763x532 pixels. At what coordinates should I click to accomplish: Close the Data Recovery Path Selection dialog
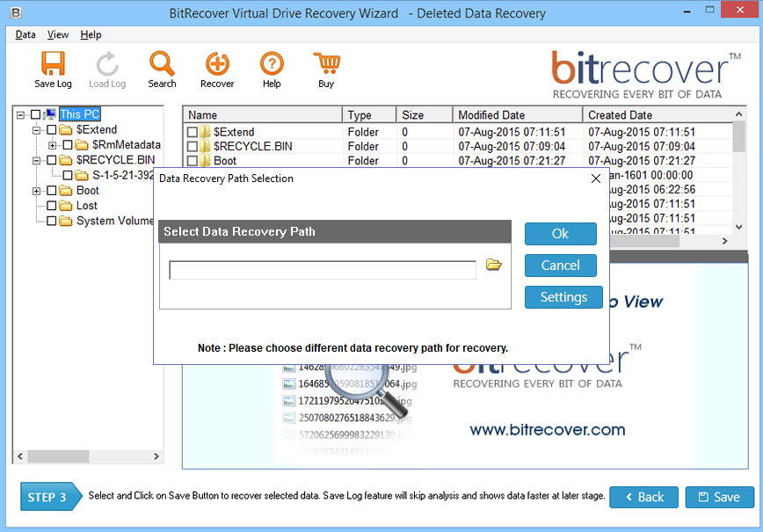click(596, 179)
